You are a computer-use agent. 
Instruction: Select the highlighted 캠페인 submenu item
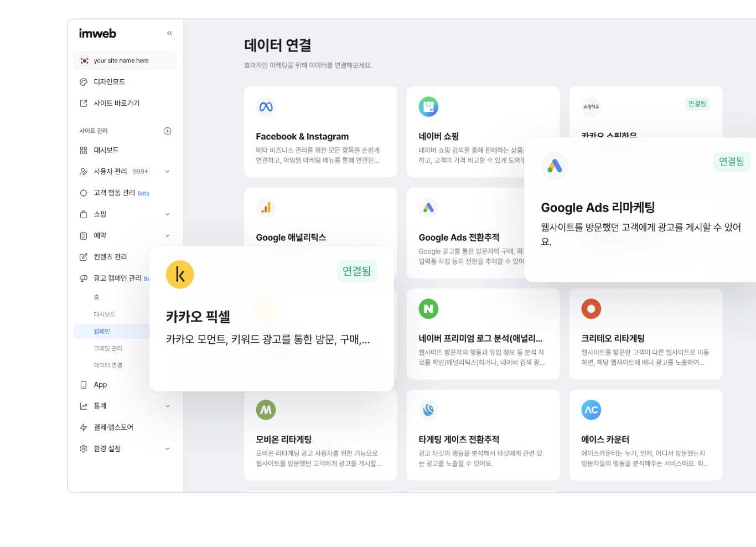point(111,332)
